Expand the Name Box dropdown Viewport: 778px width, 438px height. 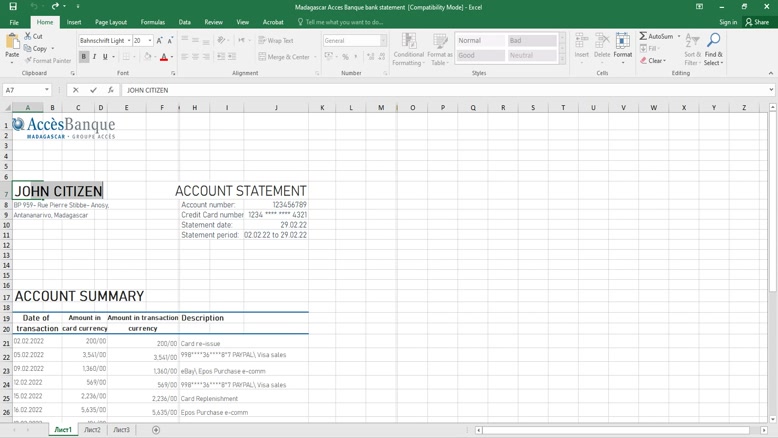(47, 90)
